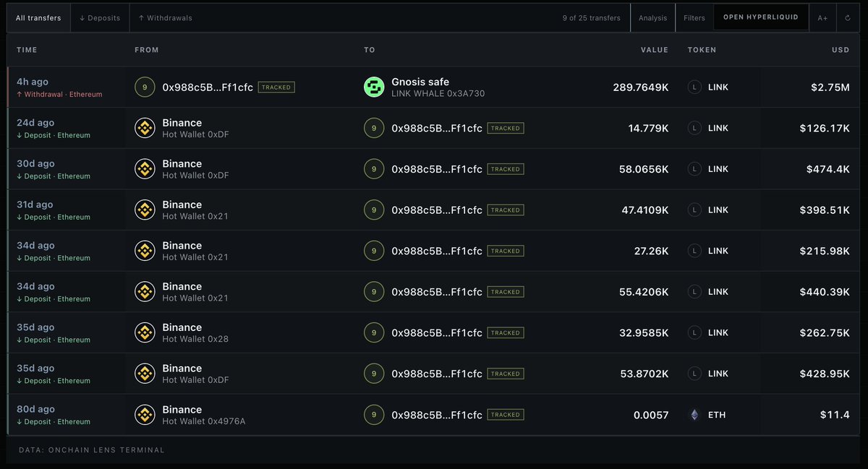Switch to the Deposits tab
Screen dimensions: 868x469
click(x=100, y=18)
